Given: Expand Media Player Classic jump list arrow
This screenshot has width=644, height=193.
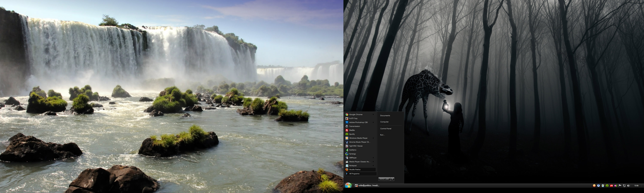Looking at the screenshot, I should (x=373, y=162).
